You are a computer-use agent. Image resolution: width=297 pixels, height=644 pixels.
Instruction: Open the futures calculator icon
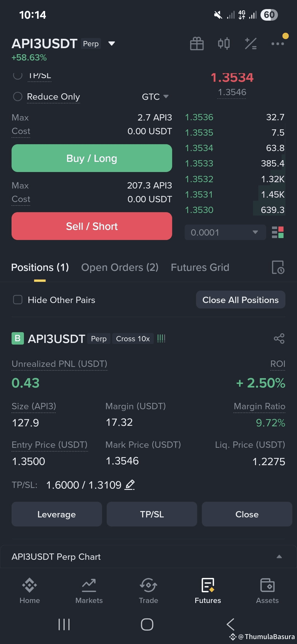coord(251,43)
